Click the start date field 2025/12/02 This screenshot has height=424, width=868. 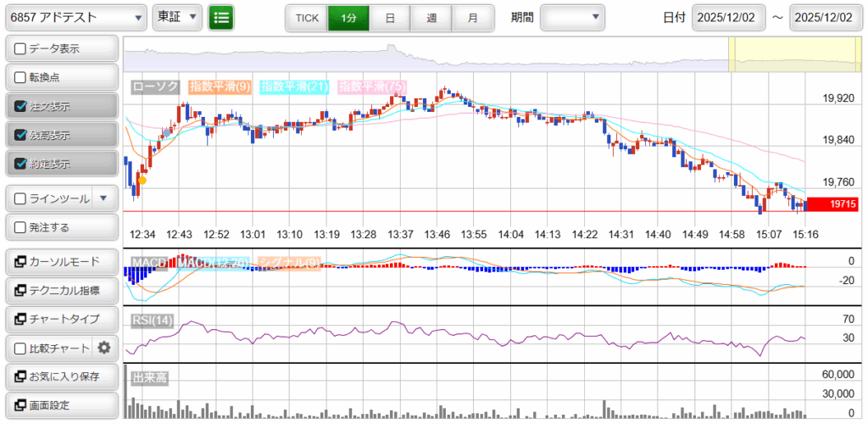click(x=728, y=17)
